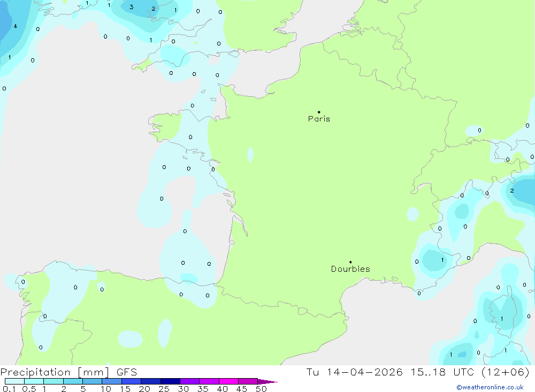
Task: Click the purple arrow tip above 50 mm
Action: pyautogui.click(x=267, y=382)
